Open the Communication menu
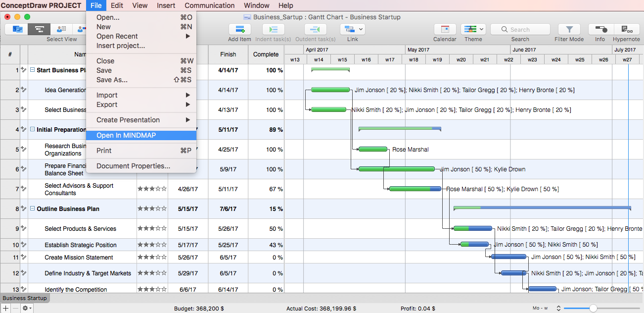The width and height of the screenshot is (644, 313). coord(210,5)
